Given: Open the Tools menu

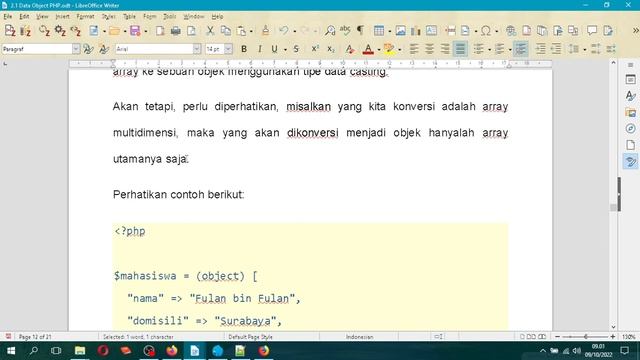Looking at the screenshot, I should [x=169, y=17].
